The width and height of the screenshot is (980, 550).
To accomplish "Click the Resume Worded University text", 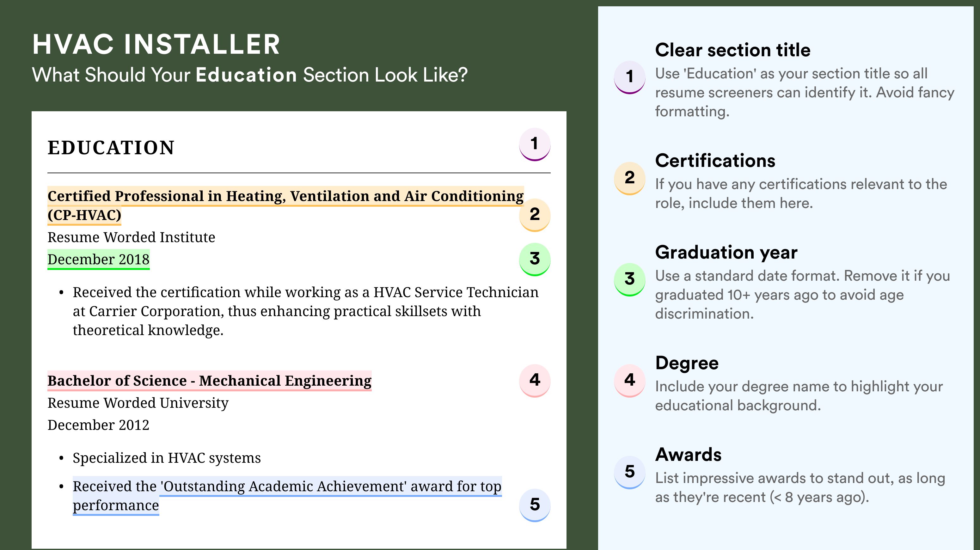I will click(x=138, y=403).
